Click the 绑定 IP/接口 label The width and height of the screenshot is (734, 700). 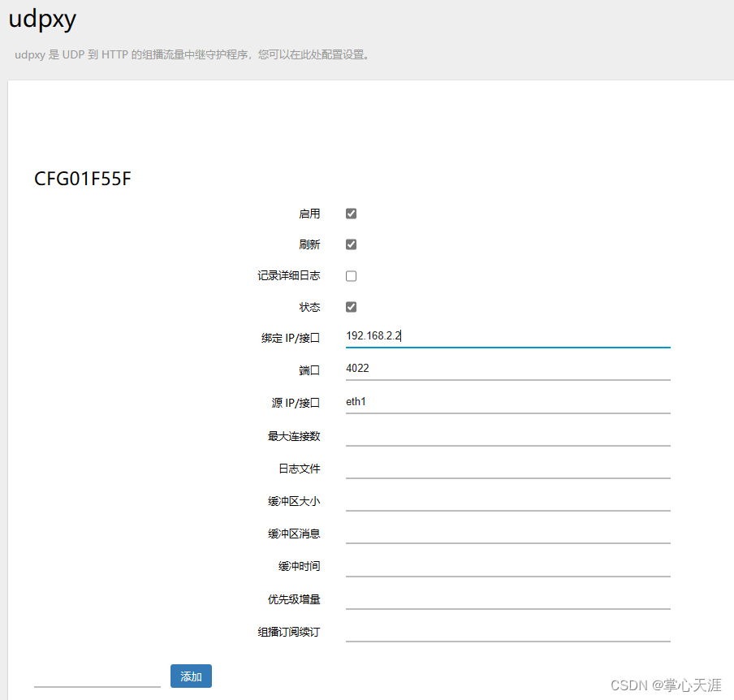(x=291, y=338)
